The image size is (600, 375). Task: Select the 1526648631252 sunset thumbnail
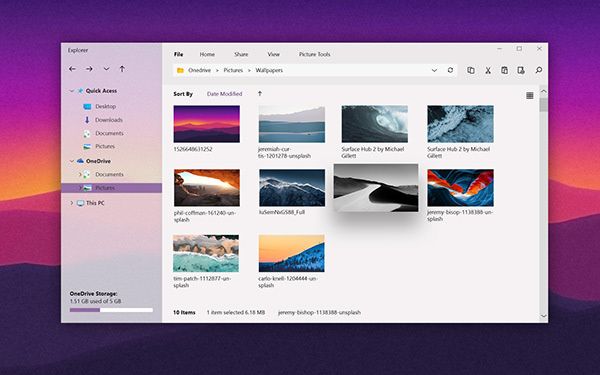coord(207,124)
